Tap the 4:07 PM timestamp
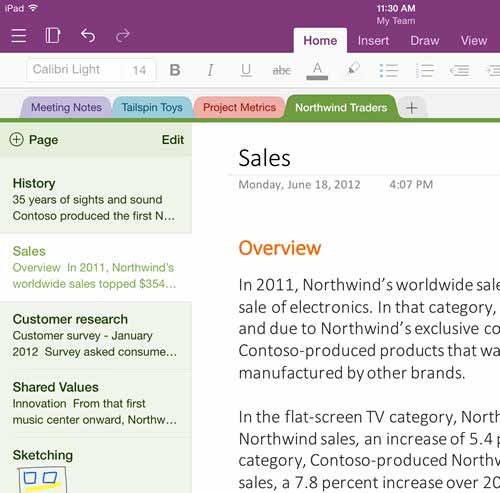500x493 pixels. (x=411, y=184)
